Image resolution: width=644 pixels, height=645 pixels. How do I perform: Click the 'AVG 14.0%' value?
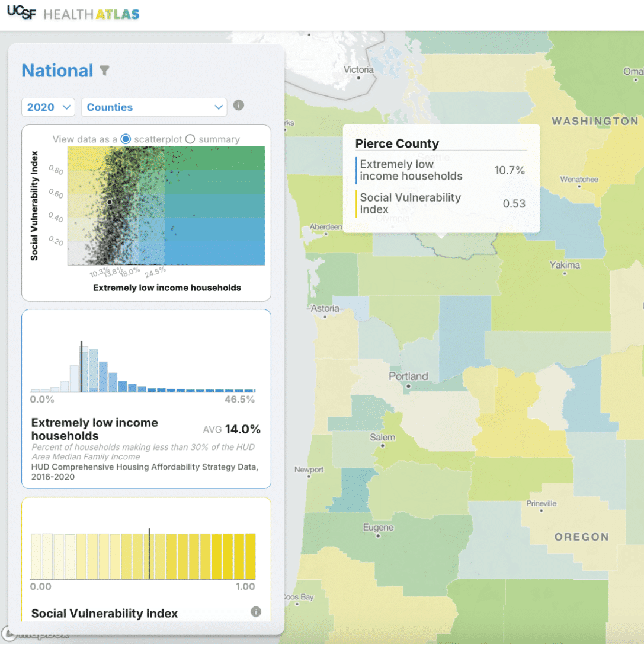click(x=232, y=429)
